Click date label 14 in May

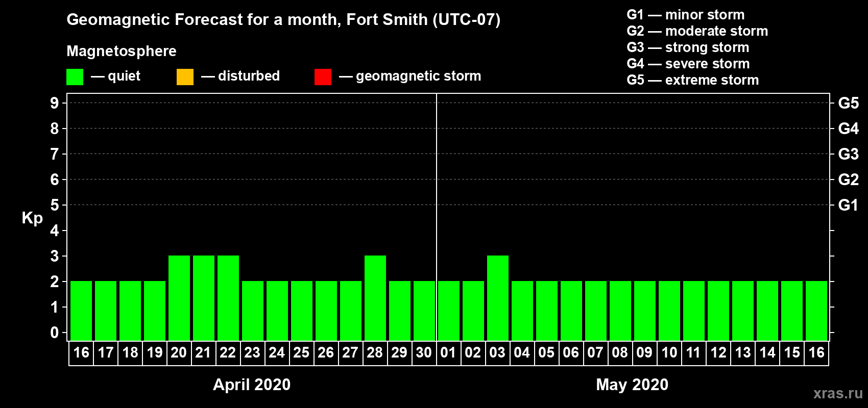pos(767,352)
